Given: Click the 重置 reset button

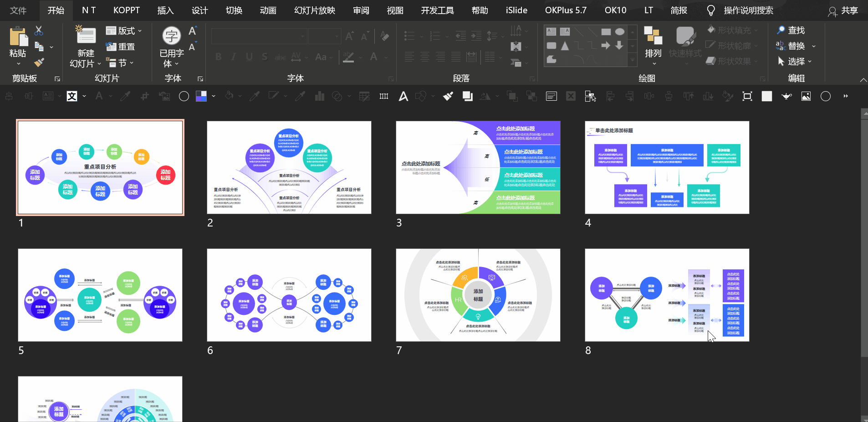Looking at the screenshot, I should [x=120, y=46].
